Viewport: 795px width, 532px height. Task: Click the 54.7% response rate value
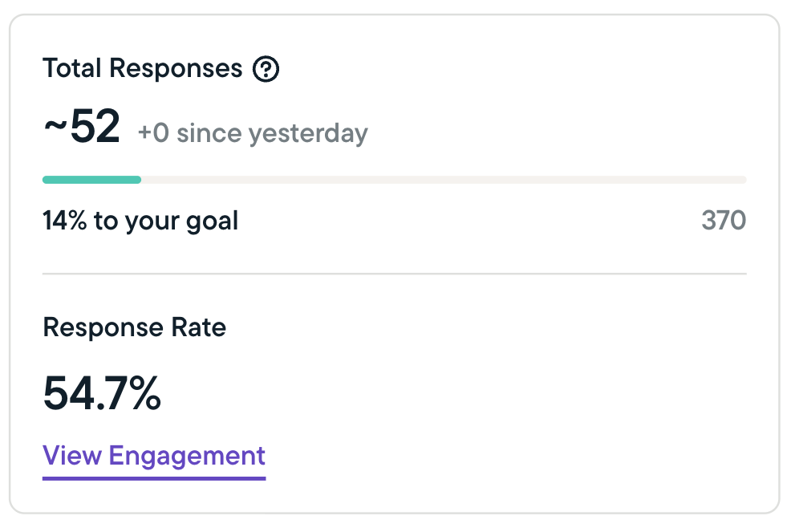tap(102, 393)
